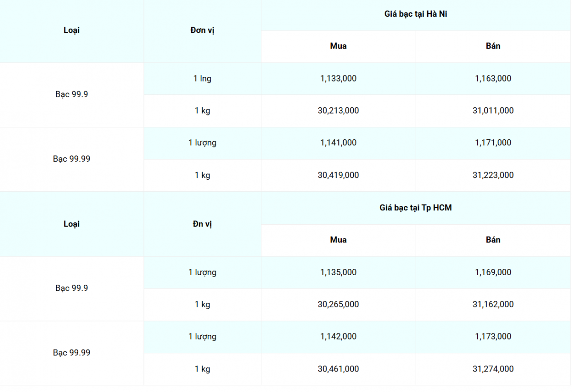Click the "1 lng" unit cell

click(202, 78)
